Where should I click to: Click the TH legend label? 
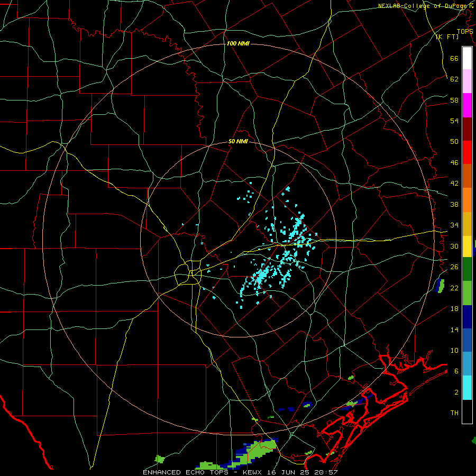(454, 413)
